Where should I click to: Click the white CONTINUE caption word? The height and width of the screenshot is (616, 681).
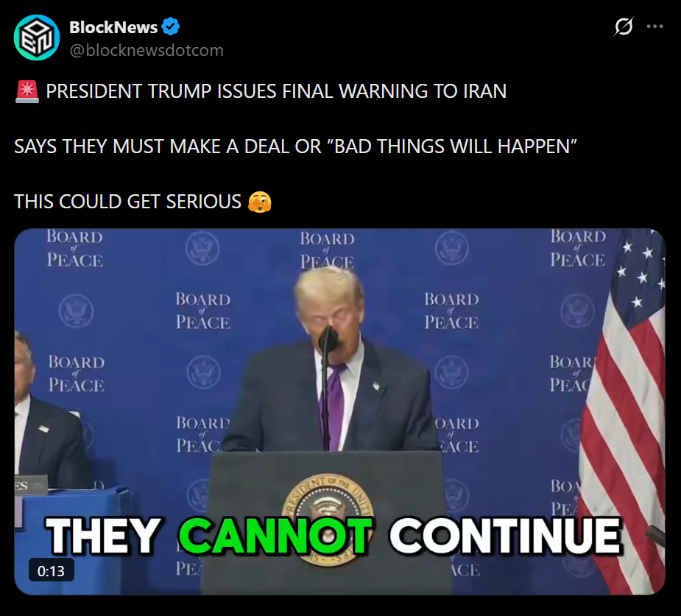click(506, 535)
